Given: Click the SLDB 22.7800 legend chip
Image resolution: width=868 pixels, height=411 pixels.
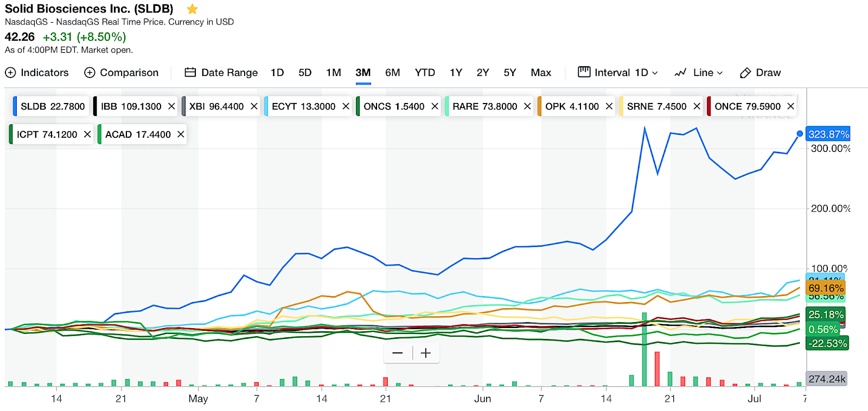Looking at the screenshot, I should [x=51, y=106].
